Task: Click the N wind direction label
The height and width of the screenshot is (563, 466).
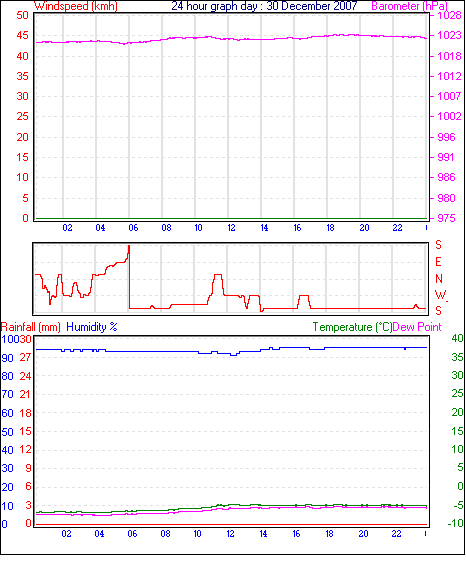Action: (x=439, y=279)
